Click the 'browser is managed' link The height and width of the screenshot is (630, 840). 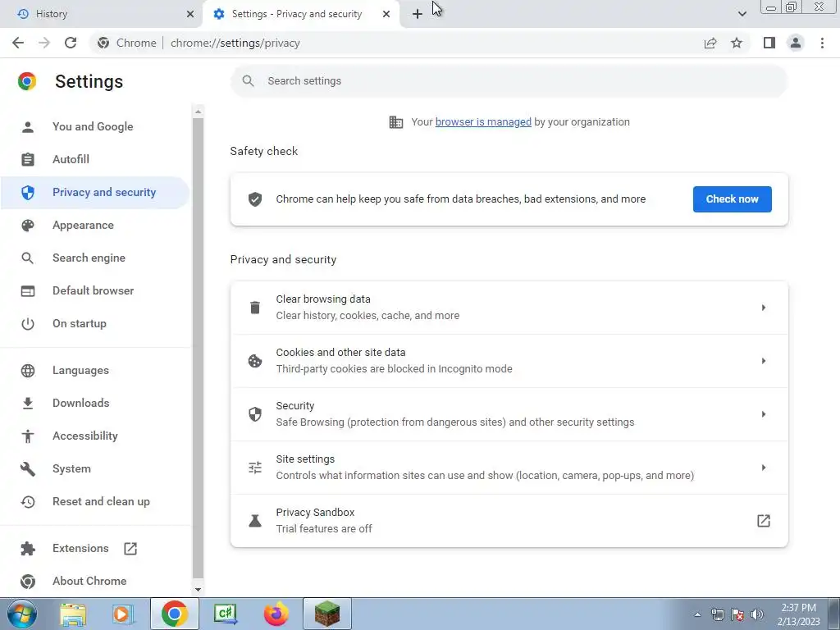pyautogui.click(x=483, y=121)
